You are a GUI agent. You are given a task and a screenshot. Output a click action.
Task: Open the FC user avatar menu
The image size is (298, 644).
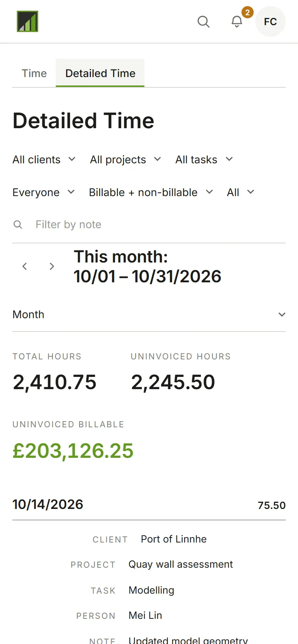pyautogui.click(x=270, y=22)
